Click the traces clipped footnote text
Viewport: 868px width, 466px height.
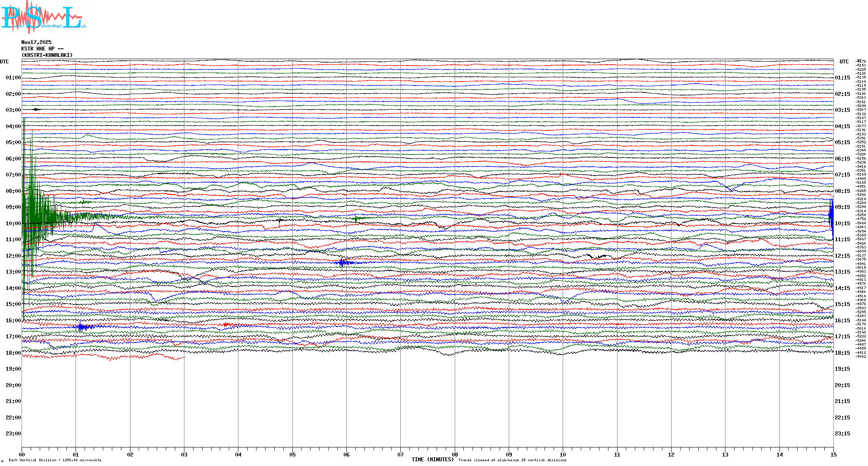512,460
